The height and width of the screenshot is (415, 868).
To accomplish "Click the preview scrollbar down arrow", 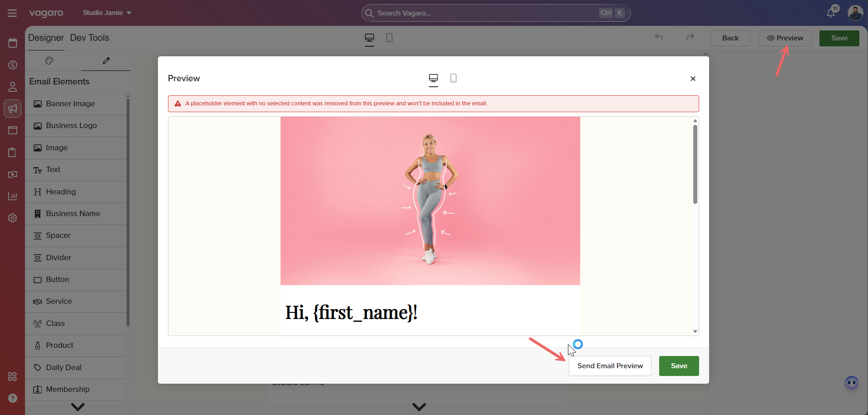I will (695, 331).
